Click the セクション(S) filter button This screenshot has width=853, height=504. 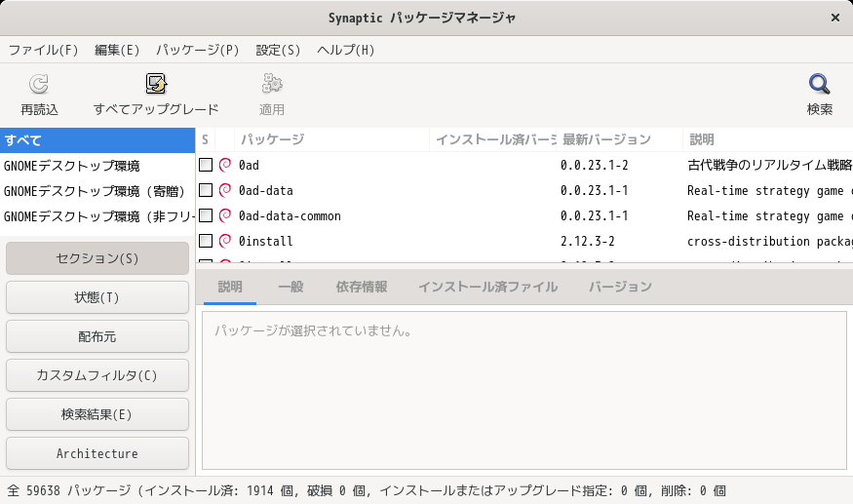click(x=97, y=258)
